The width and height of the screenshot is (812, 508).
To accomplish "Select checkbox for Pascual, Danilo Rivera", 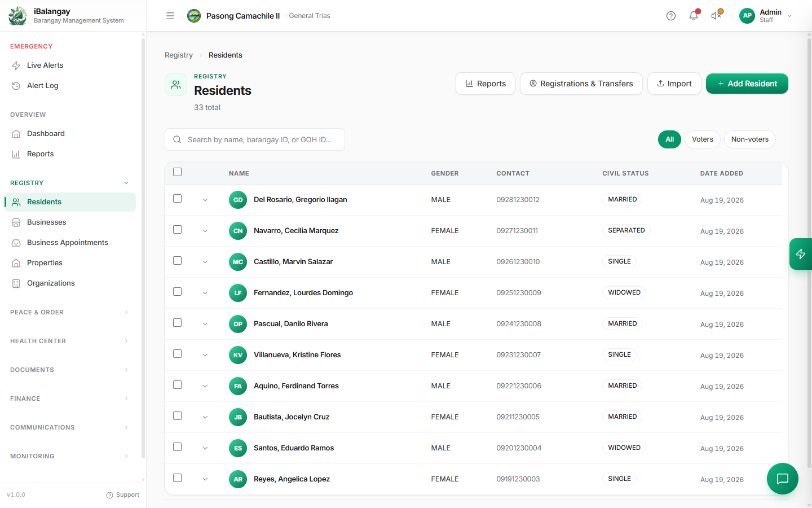I will click(x=178, y=323).
